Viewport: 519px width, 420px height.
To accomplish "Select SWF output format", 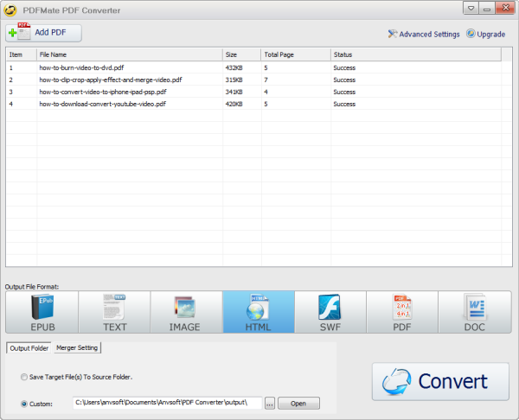I will pos(330,312).
